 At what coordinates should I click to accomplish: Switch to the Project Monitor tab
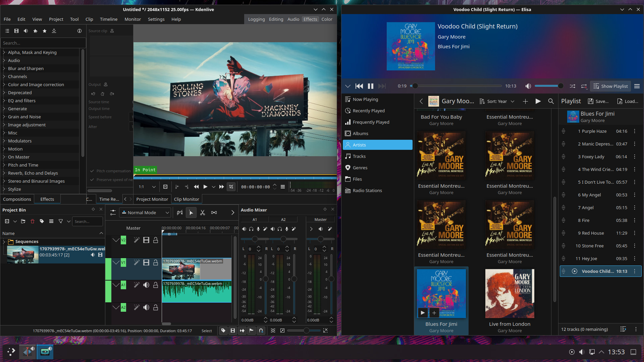(152, 199)
